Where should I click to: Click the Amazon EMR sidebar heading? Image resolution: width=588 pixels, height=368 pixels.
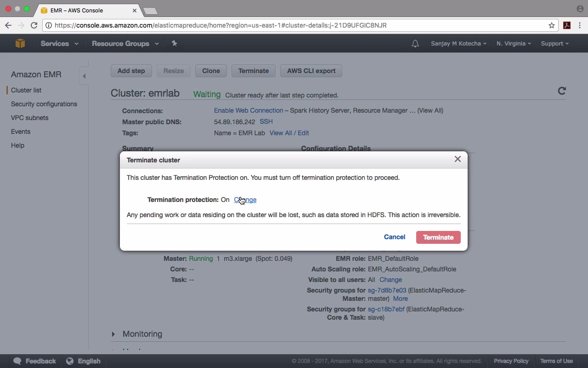[x=36, y=75]
